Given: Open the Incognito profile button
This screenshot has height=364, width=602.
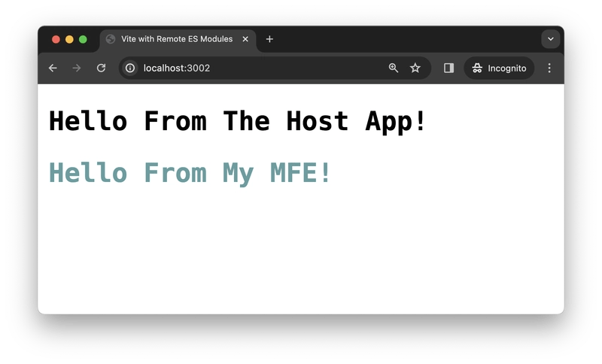Looking at the screenshot, I should (x=499, y=68).
